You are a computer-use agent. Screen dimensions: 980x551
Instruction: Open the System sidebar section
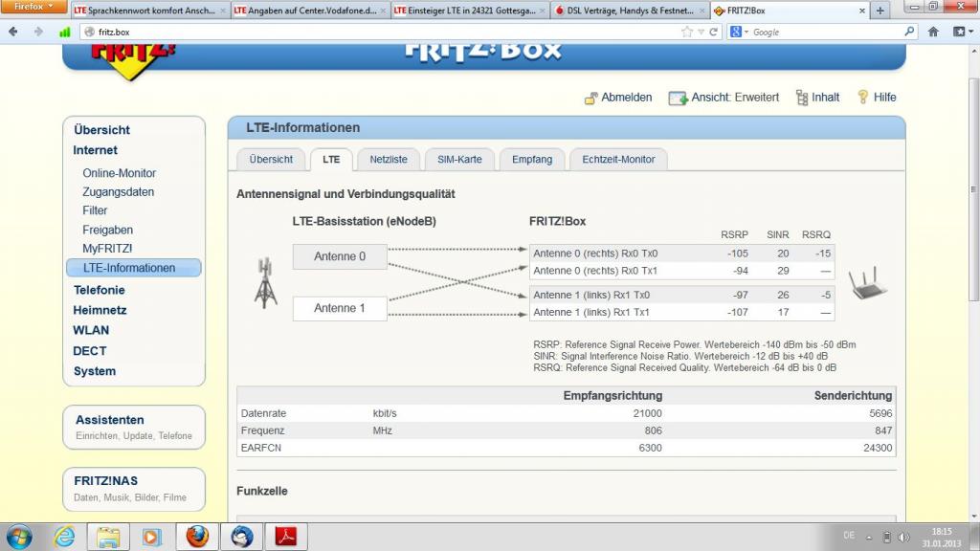pos(95,370)
